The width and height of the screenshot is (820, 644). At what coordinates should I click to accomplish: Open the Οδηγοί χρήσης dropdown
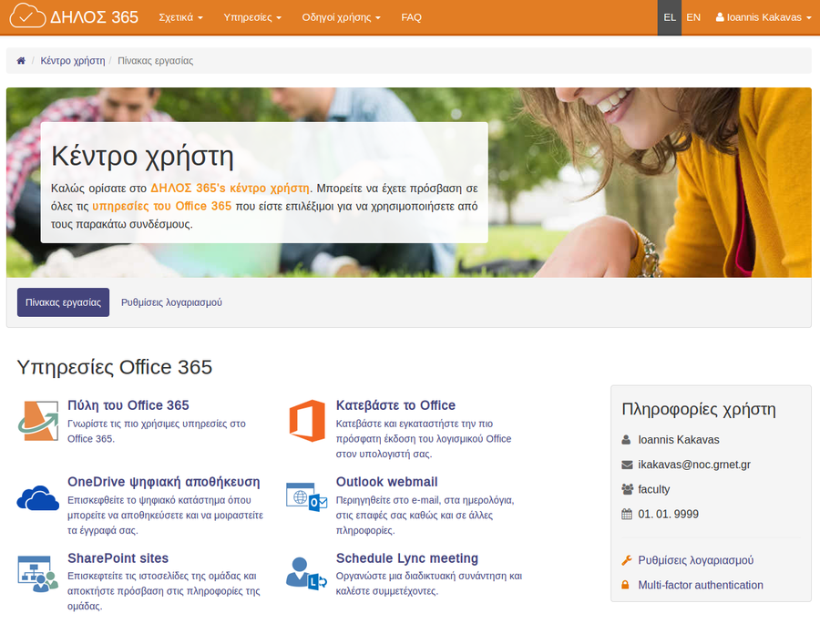[x=341, y=17]
